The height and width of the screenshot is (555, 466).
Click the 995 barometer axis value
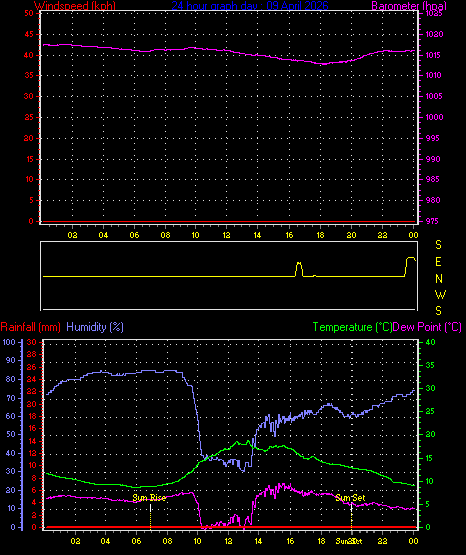click(x=433, y=138)
